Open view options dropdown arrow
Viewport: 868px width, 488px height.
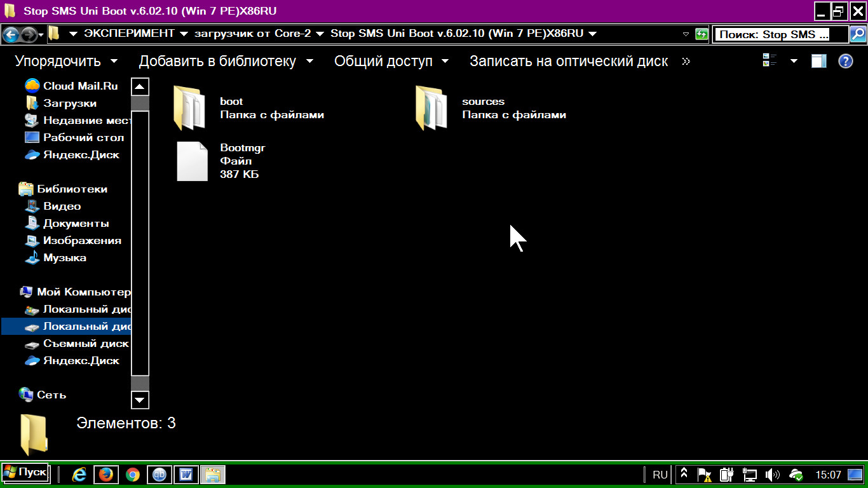coord(794,61)
